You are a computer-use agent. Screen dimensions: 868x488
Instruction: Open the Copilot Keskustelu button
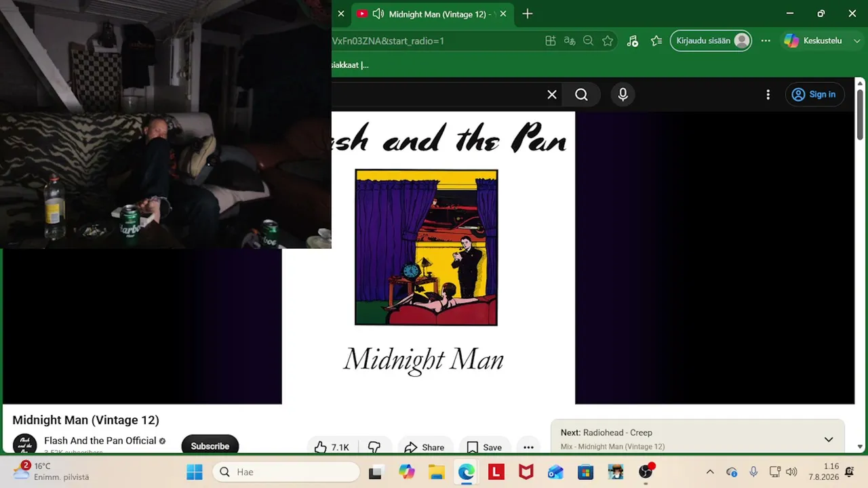[x=813, y=41]
